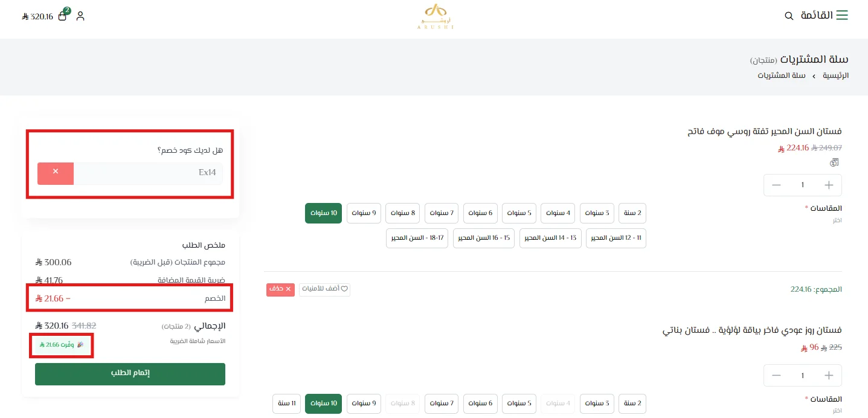Choose size 15 - 16 السن المحير
This screenshot has width=868, height=418.
[484, 238]
